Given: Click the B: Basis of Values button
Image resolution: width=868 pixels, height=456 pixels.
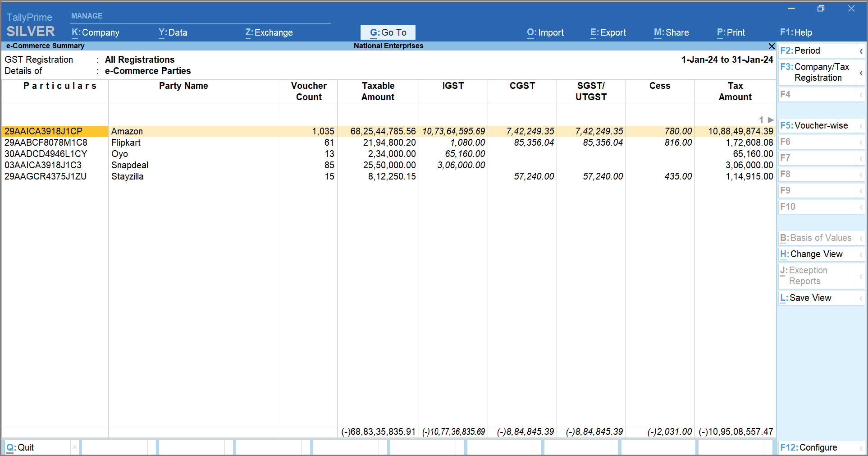Looking at the screenshot, I should [x=817, y=238].
